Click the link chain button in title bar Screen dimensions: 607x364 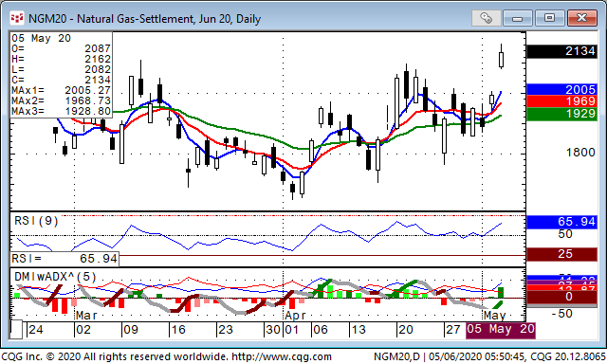[x=486, y=18]
